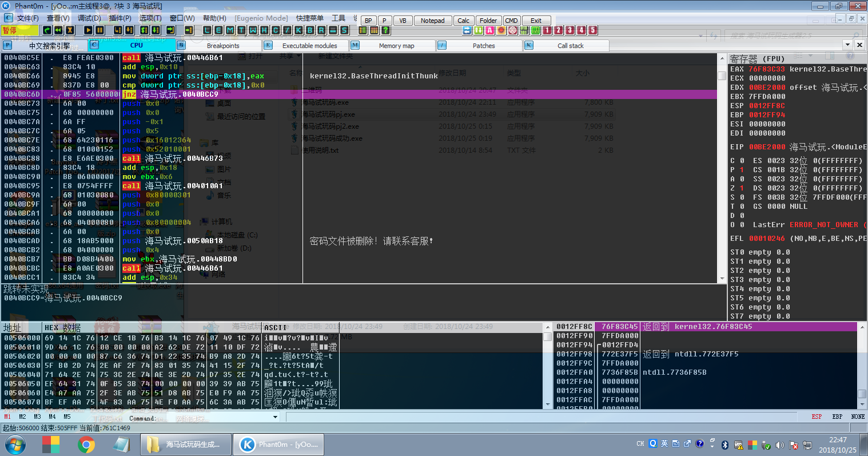Viewport: 868px width, 456px height.
Task: Open References via R toolbar icon
Action: pyautogui.click(x=321, y=30)
